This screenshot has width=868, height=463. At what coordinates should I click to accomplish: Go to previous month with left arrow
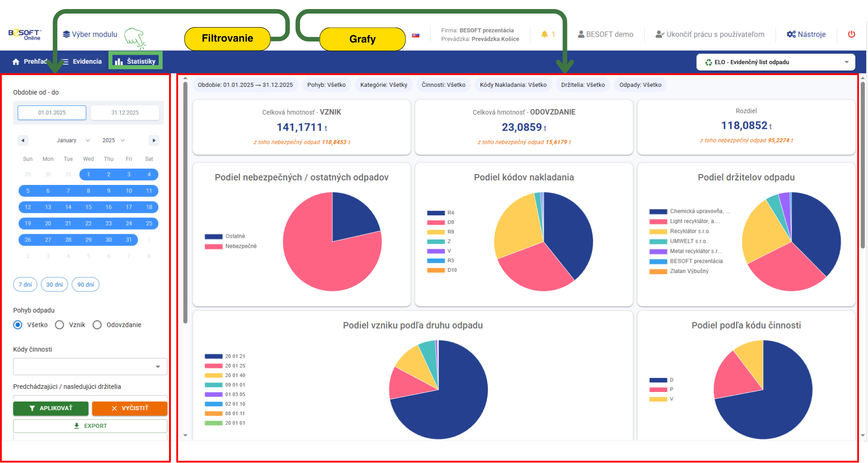point(23,141)
